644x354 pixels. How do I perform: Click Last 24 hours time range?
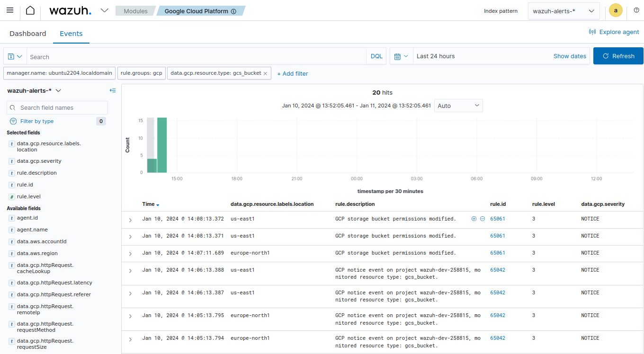pyautogui.click(x=436, y=56)
